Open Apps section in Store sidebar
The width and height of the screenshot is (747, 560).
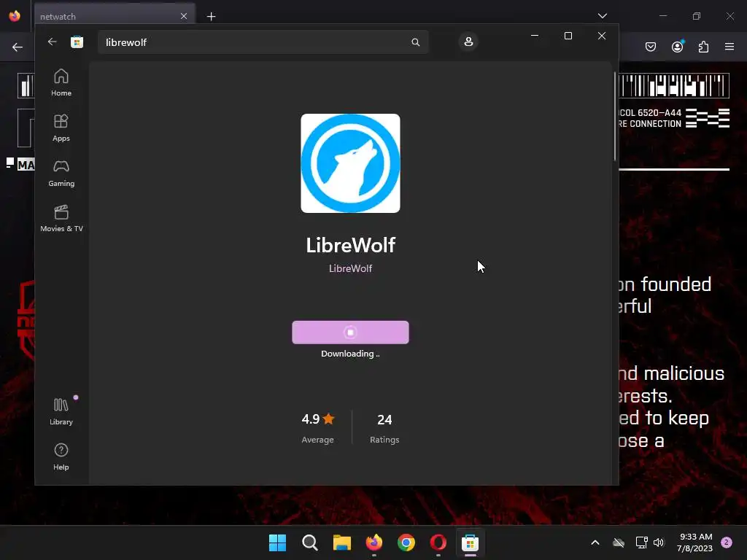[x=61, y=128]
